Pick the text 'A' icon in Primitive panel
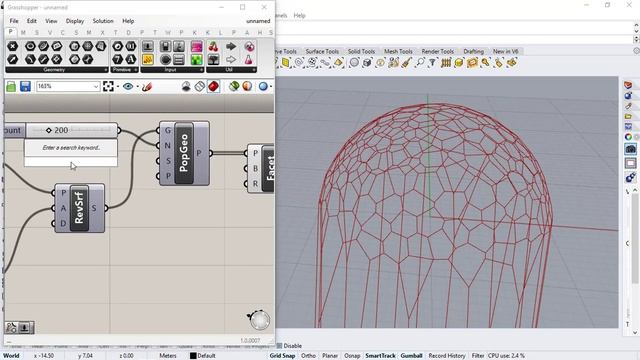640x360 pixels. click(x=131, y=60)
